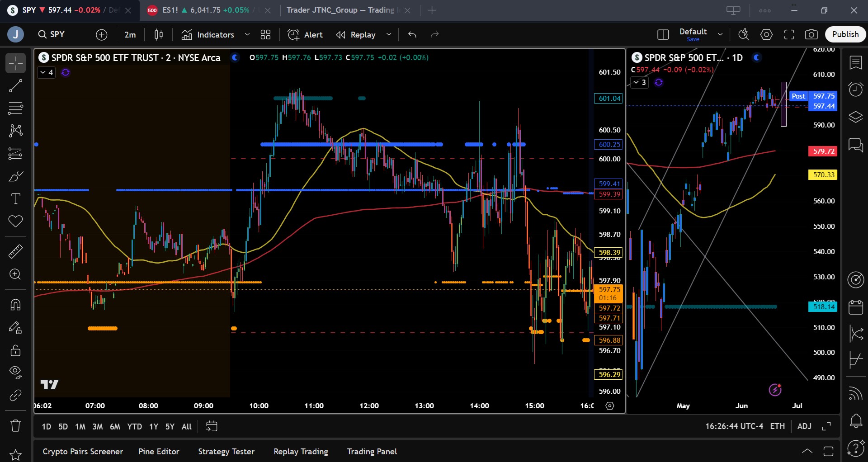The image size is (868, 462).
Task: Open the Default layout name menu
Action: pyautogui.click(x=693, y=34)
